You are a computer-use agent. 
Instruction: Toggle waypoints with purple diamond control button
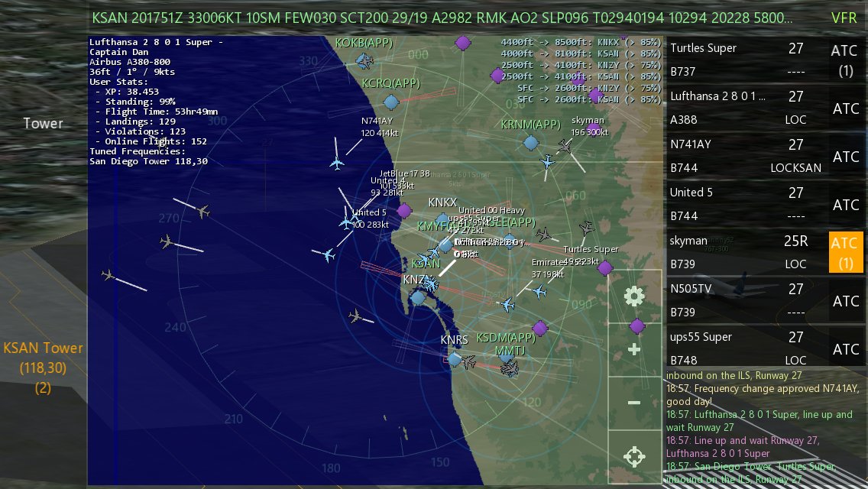[x=637, y=325]
